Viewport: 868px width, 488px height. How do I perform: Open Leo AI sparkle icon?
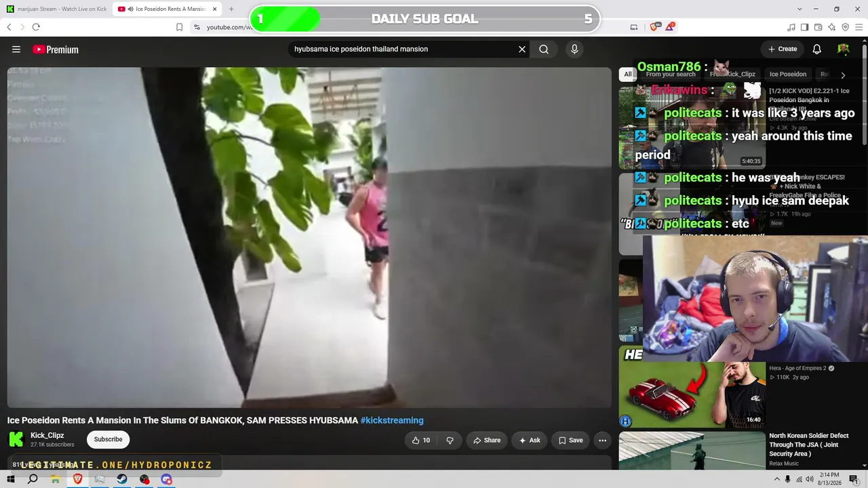[832, 27]
